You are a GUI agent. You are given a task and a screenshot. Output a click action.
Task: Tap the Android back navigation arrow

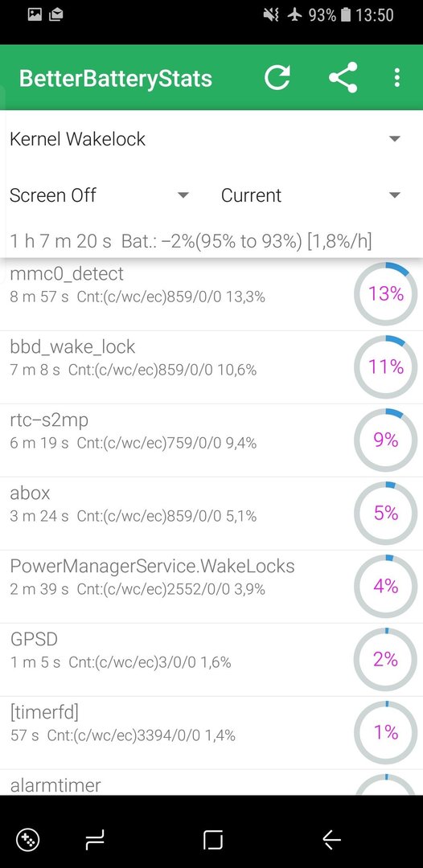coord(331,840)
